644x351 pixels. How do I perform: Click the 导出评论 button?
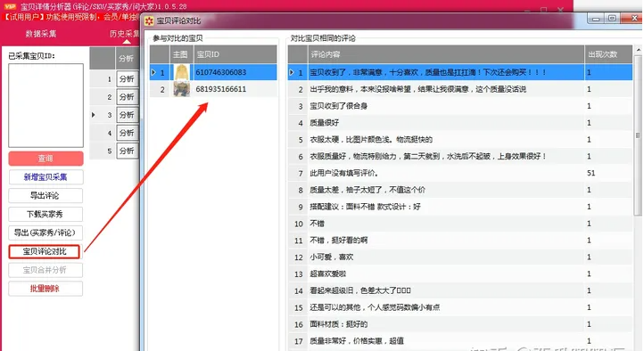pos(45,196)
